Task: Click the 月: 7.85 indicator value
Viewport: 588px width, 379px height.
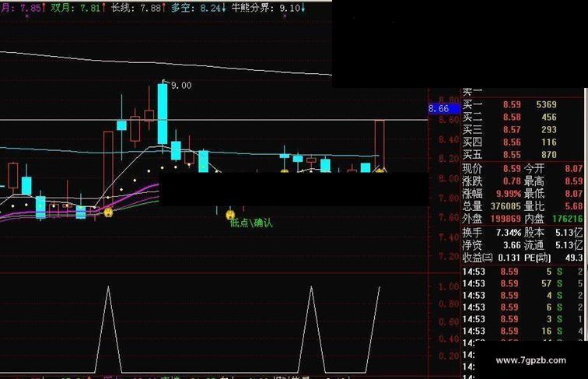Action: coord(22,8)
